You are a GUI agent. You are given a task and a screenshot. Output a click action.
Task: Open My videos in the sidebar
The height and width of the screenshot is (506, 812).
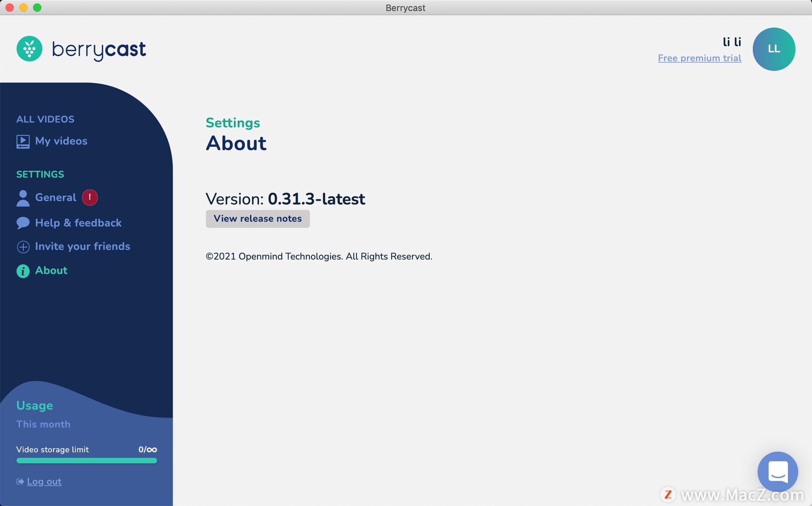click(61, 141)
